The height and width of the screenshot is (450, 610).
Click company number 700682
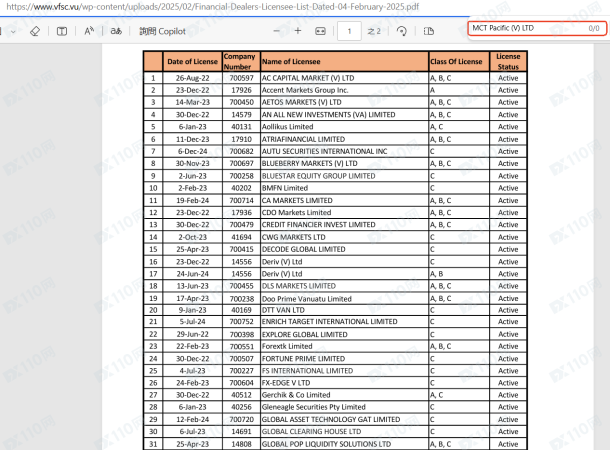coord(241,151)
